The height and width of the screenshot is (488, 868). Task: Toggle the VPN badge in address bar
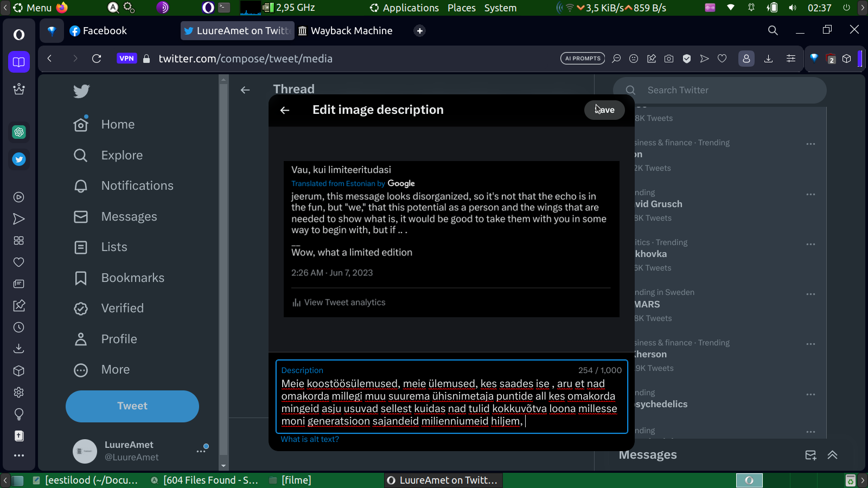126,59
